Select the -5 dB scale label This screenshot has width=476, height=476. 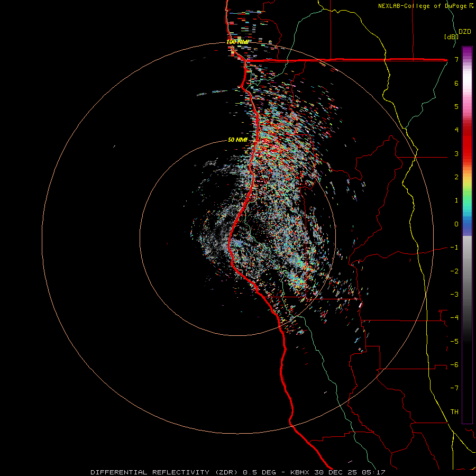tap(454, 341)
